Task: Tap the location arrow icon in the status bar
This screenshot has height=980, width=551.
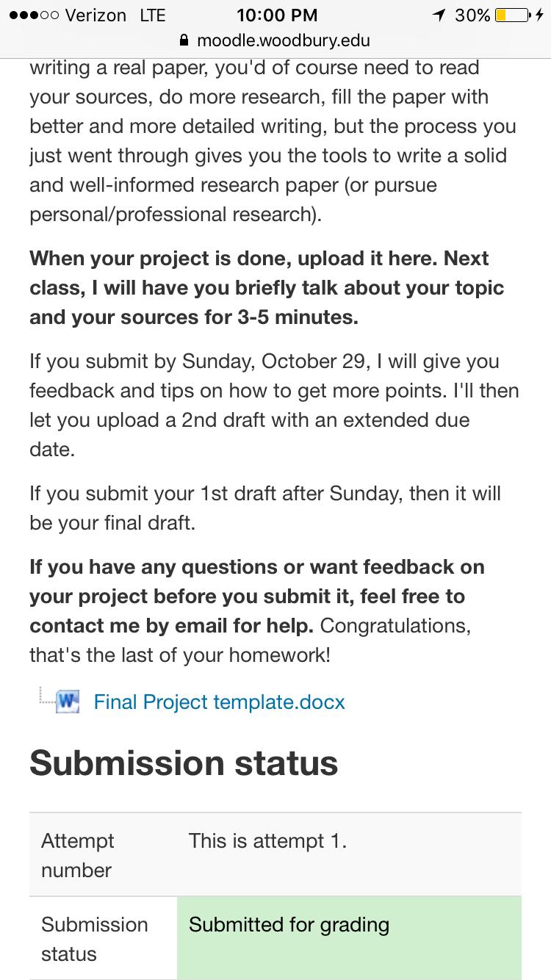Action: (439, 15)
